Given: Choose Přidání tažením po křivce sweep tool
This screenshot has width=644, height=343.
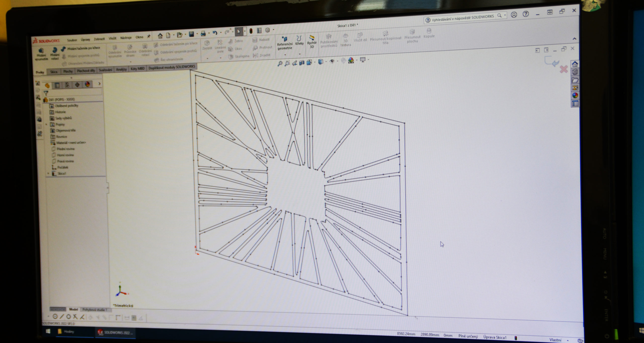Looking at the screenshot, I should [x=81, y=48].
